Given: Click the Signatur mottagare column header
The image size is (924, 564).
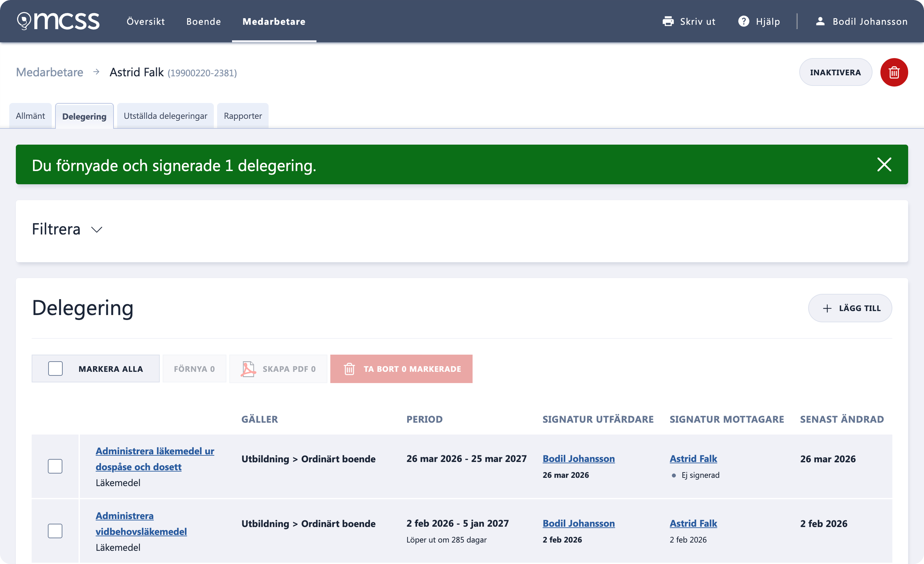Looking at the screenshot, I should 727,419.
